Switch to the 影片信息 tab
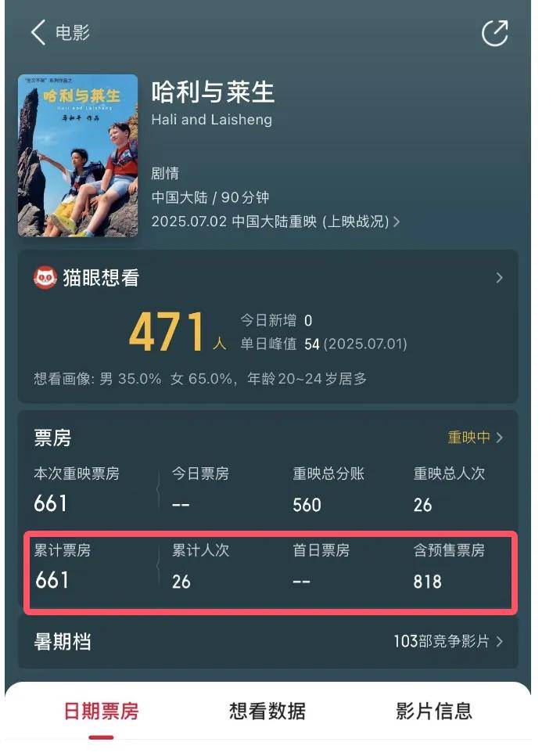560x753 pixels. click(434, 711)
